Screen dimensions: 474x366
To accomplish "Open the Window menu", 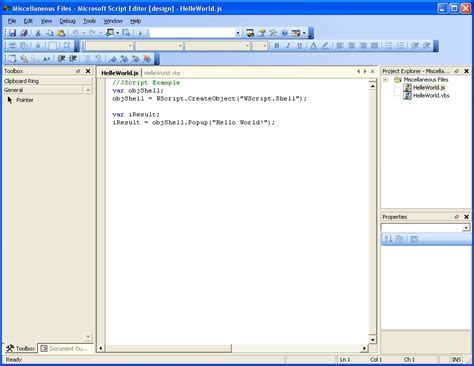I will click(113, 21).
